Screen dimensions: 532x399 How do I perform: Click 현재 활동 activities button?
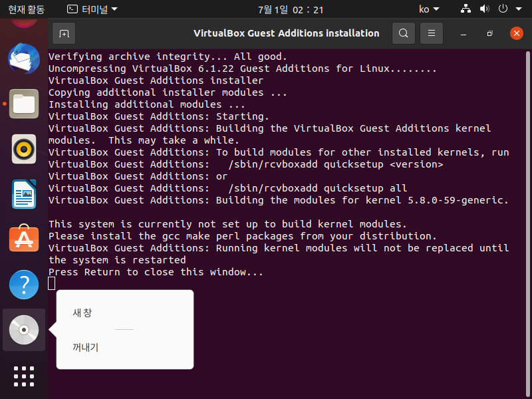26,9
